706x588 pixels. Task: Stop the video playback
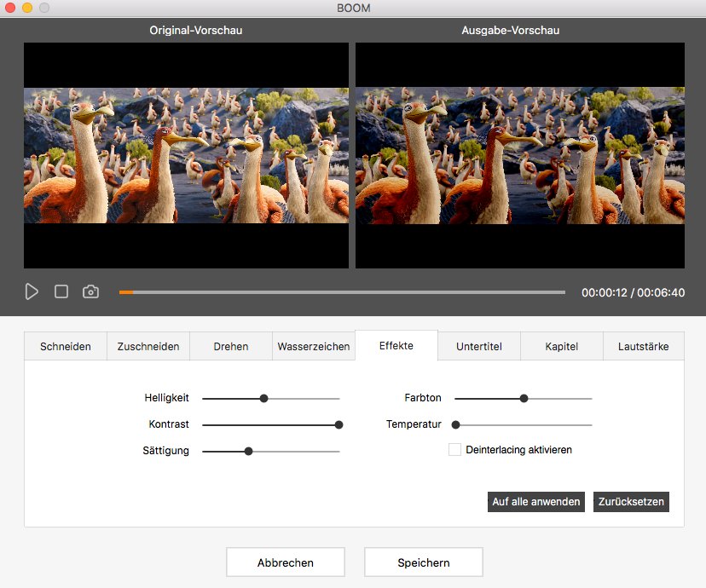(61, 291)
